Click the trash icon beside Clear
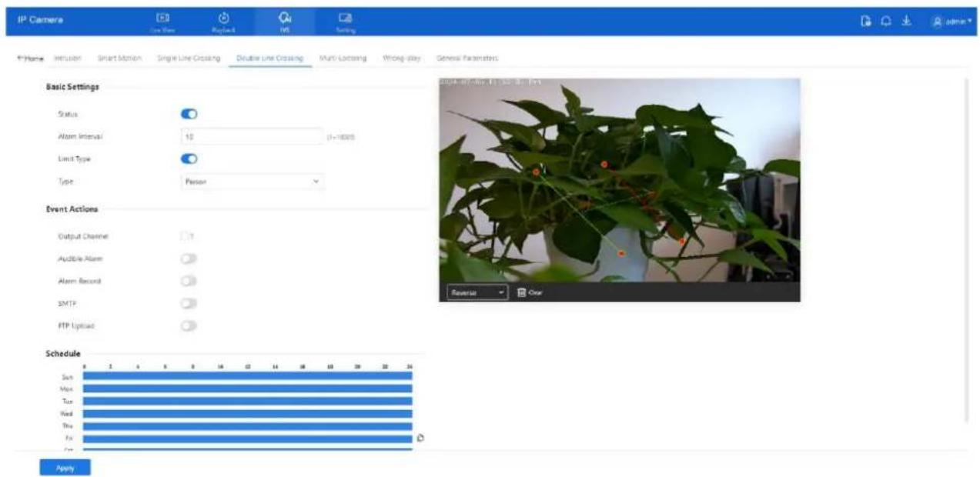980x477 pixels. point(522,292)
